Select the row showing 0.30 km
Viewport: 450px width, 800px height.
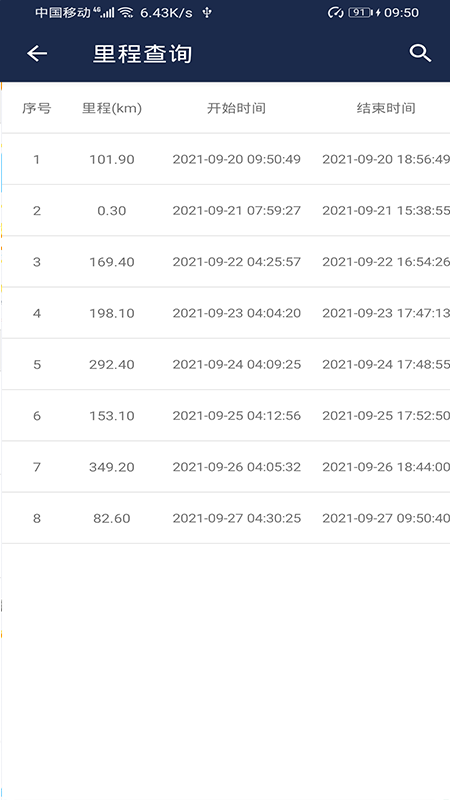click(x=226, y=211)
